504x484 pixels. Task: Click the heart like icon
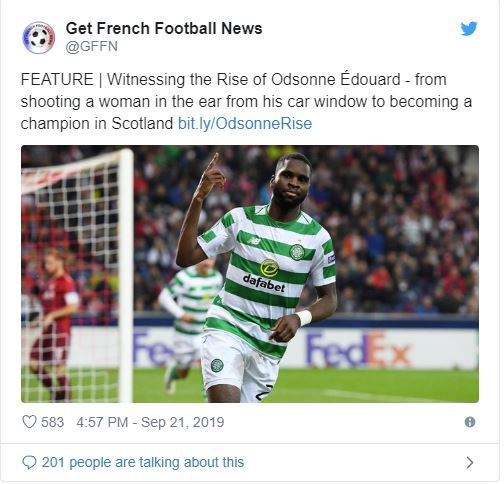pos(29,422)
